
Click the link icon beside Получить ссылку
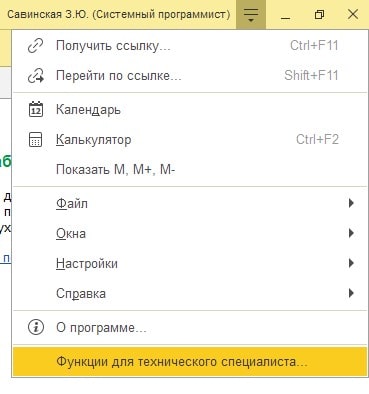pyautogui.click(x=35, y=46)
